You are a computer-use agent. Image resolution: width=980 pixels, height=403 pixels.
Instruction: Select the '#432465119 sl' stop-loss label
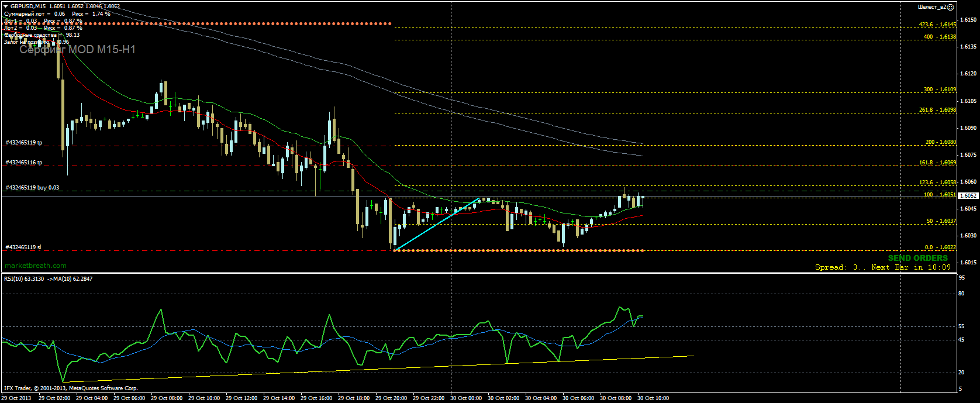23,247
